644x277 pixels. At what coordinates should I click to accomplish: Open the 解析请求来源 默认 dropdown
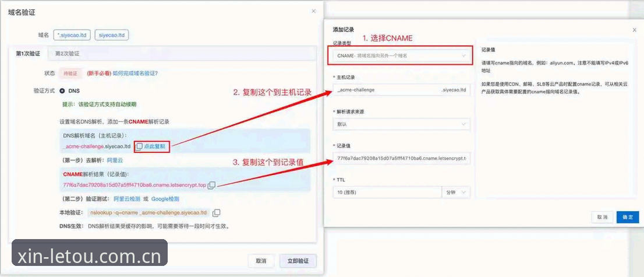(401, 124)
